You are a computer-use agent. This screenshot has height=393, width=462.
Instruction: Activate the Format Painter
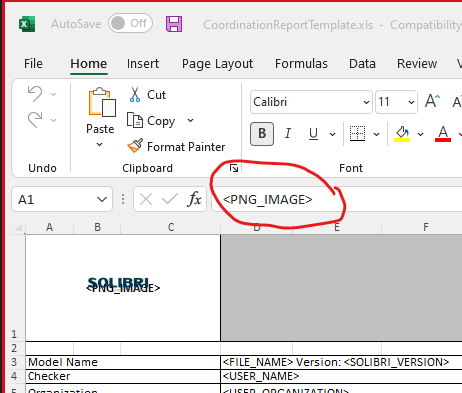click(176, 146)
